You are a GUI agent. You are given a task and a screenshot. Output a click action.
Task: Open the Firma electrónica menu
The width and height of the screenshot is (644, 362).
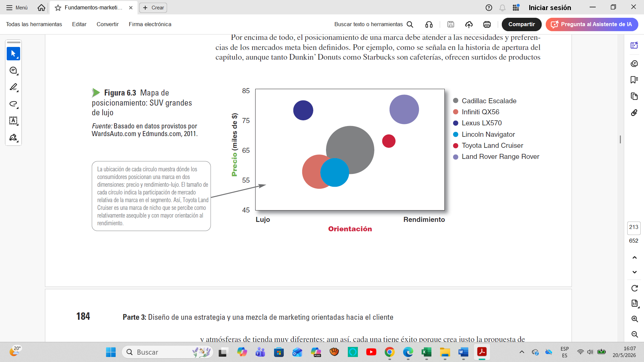click(x=150, y=24)
